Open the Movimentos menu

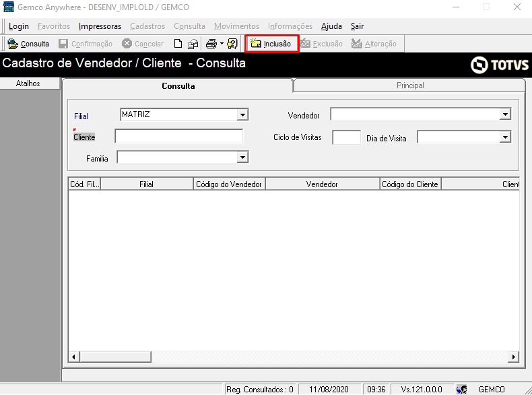click(x=236, y=26)
